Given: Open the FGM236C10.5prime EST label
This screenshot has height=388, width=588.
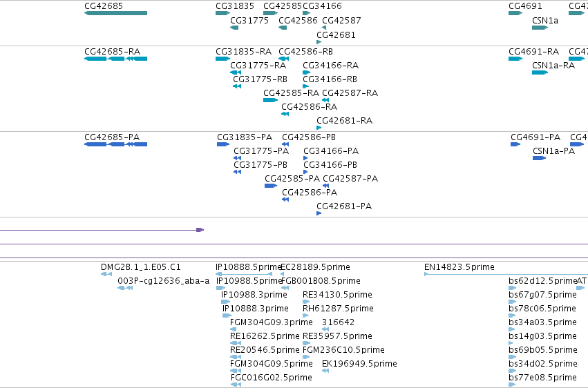Looking at the screenshot, I should pos(344,351).
